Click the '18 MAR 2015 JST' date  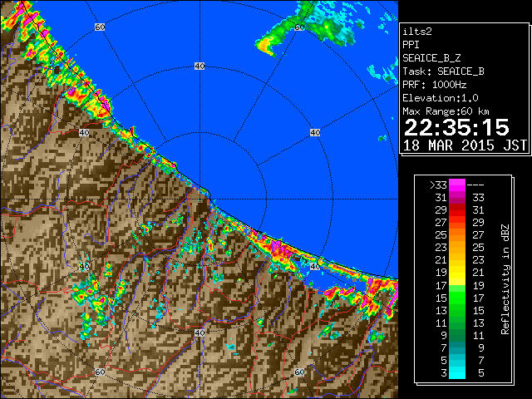[x=465, y=145]
